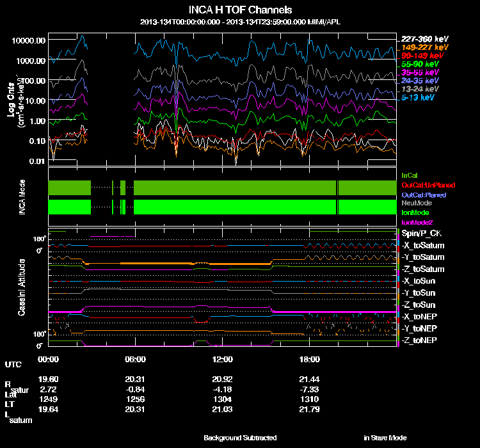Click the R value '19.60'
The width and height of the screenshot is (480, 448).
pos(48,379)
